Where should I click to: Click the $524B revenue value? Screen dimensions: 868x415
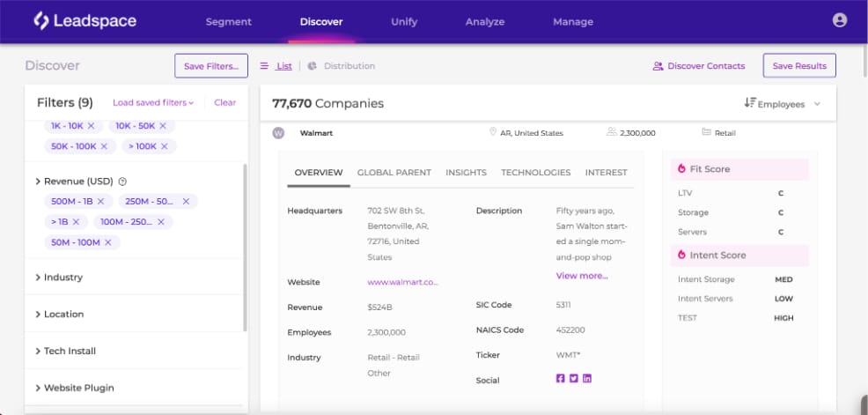click(x=379, y=308)
